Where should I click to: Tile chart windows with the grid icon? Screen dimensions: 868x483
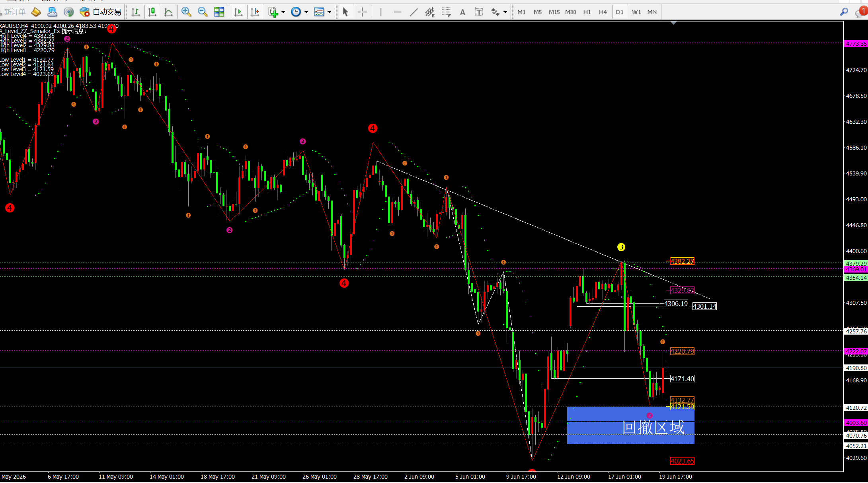(219, 12)
